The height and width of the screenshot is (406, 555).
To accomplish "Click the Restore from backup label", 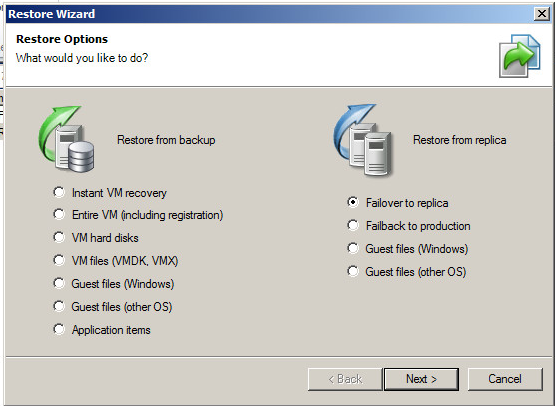I will pyautogui.click(x=166, y=140).
